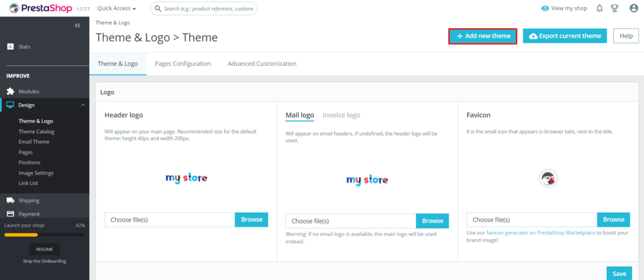The width and height of the screenshot is (644, 280).
Task: Click Export current theme button
Action: (565, 36)
